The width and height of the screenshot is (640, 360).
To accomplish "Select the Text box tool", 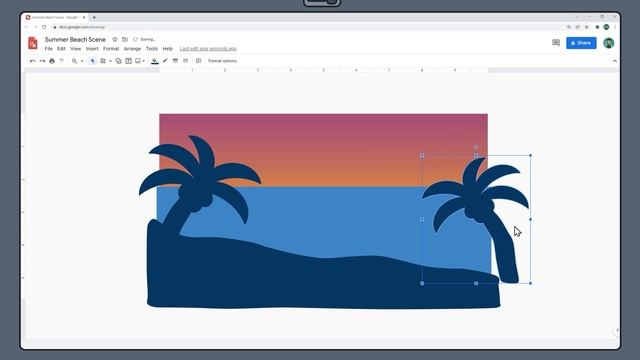I will tap(129, 61).
